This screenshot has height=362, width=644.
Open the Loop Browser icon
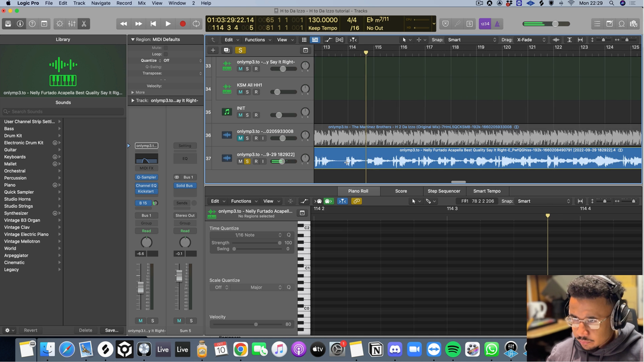point(621,24)
